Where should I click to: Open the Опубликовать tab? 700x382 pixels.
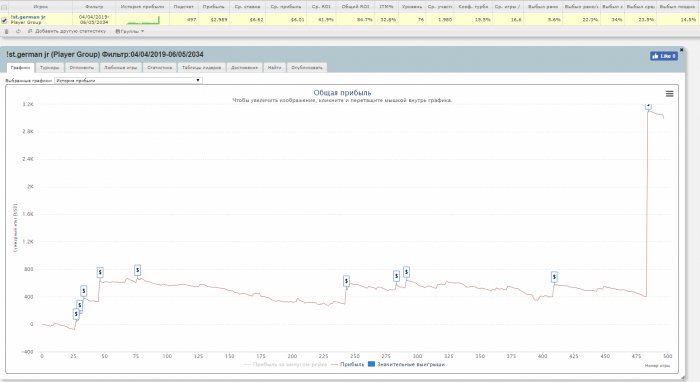coord(307,67)
